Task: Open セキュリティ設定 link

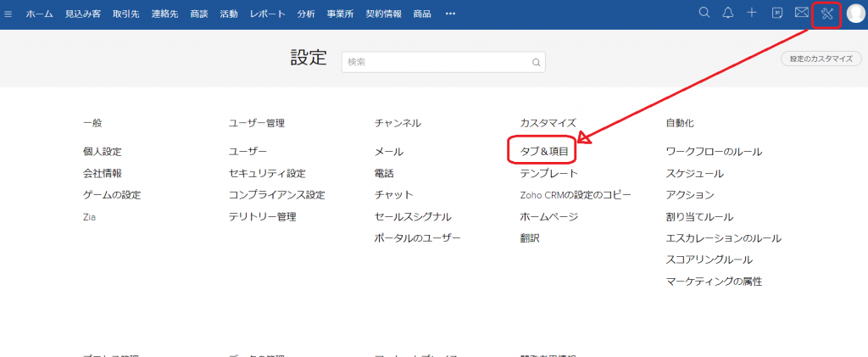Action: pyautogui.click(x=267, y=173)
